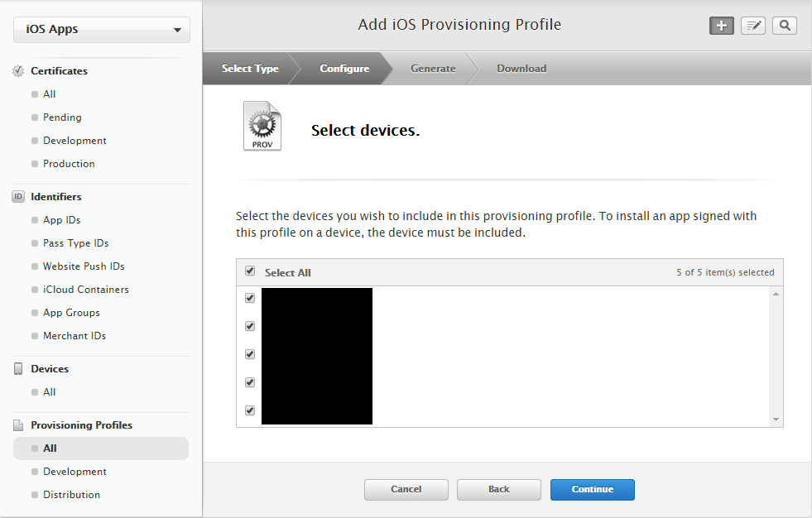The width and height of the screenshot is (812, 518).
Task: Click the Generate step
Action: tap(433, 69)
